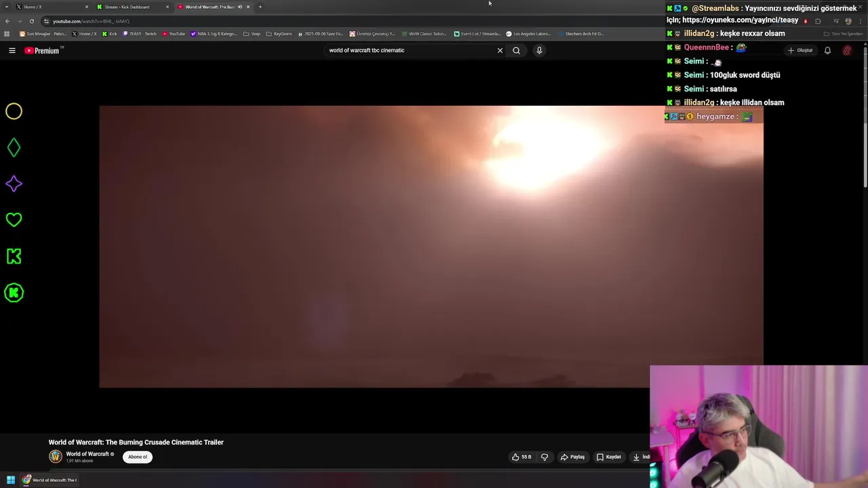The width and height of the screenshot is (868, 488).
Task: Clear the YouTube search text with X
Action: [500, 50]
